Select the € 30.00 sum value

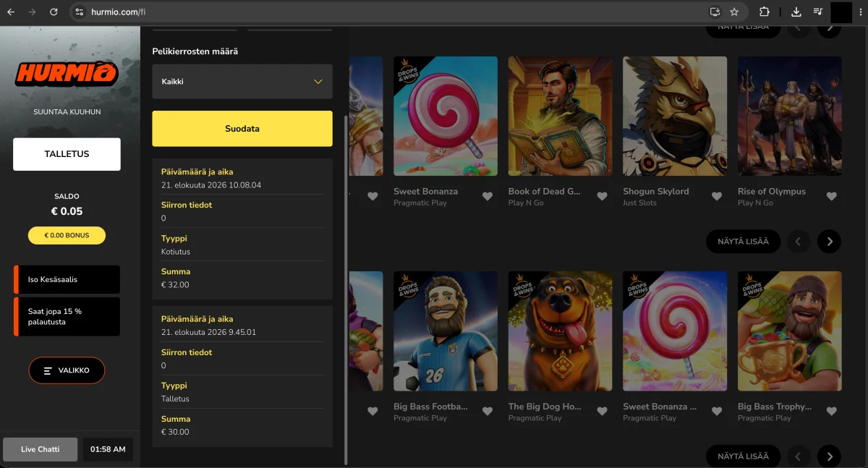click(175, 433)
